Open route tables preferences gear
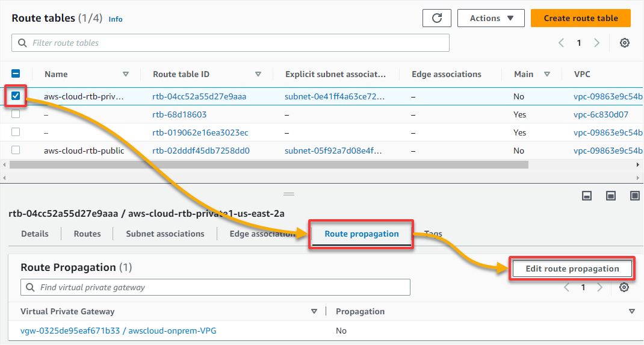This screenshot has height=345, width=644. pos(625,43)
